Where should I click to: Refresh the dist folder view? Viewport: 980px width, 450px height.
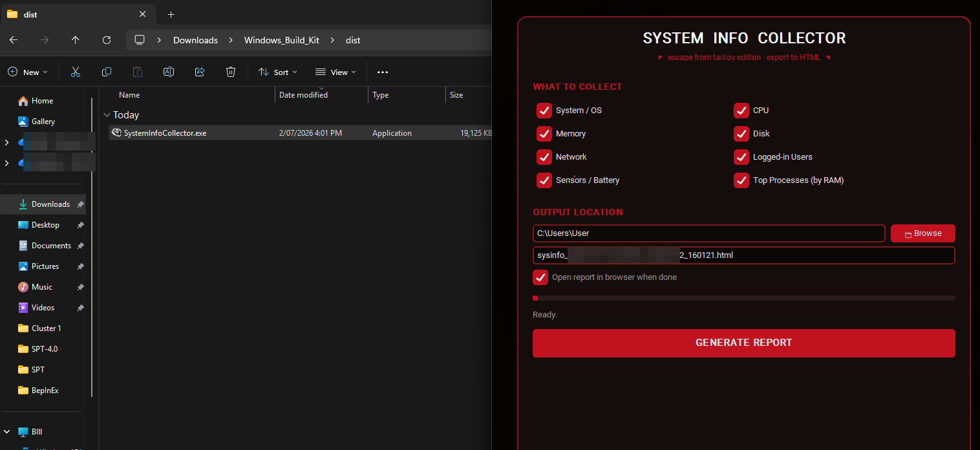107,40
